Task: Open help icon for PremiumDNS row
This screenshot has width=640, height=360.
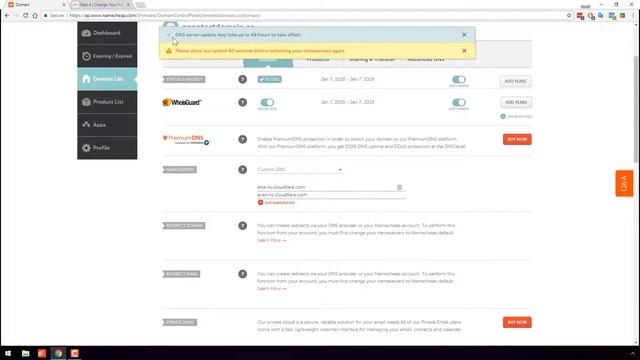Action: pyautogui.click(x=242, y=140)
